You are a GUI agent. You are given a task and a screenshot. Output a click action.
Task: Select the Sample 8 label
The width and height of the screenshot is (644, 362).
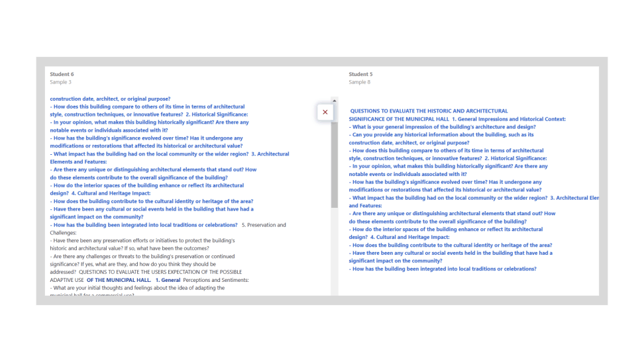point(360,82)
